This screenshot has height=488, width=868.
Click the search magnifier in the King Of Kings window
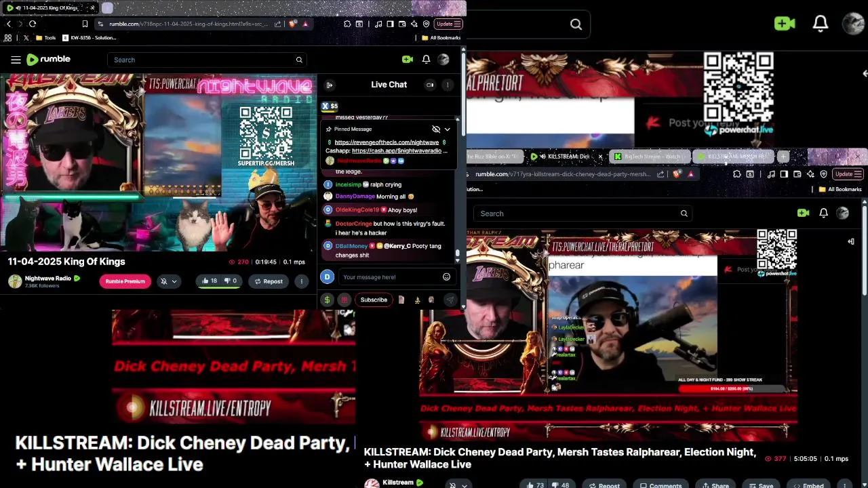click(299, 60)
